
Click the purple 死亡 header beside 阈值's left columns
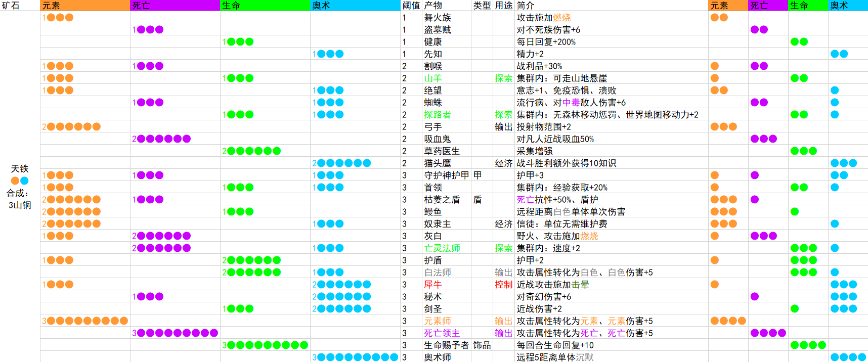point(175,6)
